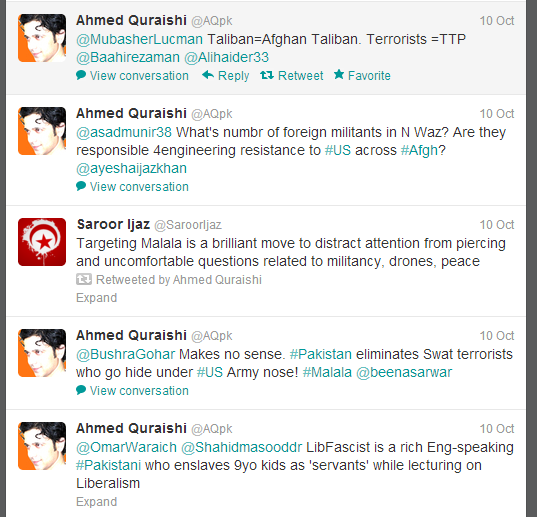The height and width of the screenshot is (517, 537).
Task: Click the Reply arrow icon on first tweet
Action: tap(208, 75)
